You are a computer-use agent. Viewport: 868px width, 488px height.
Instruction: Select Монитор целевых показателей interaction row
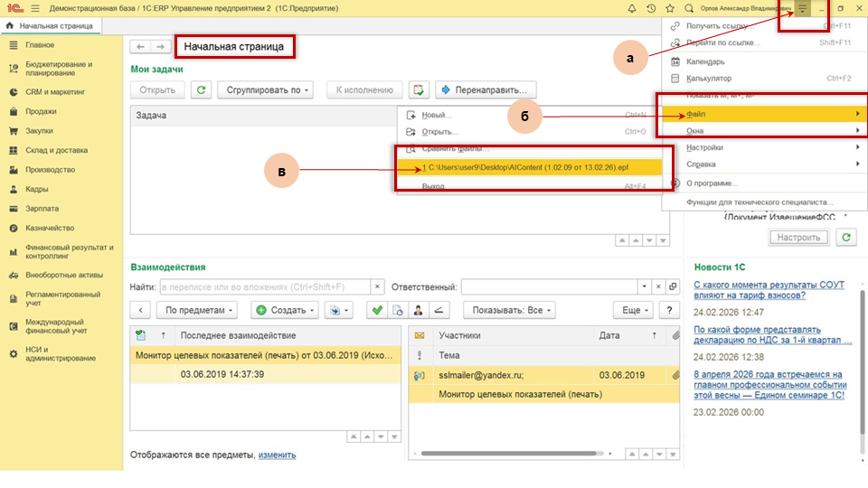[x=265, y=355]
